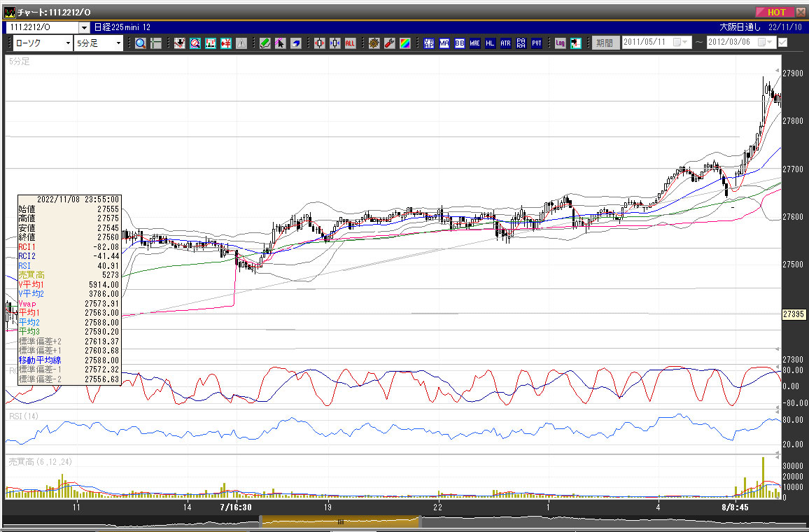Image resolution: width=809 pixels, height=532 pixels.
Task: Click the red checkmark chart icon
Action: [x=180, y=43]
